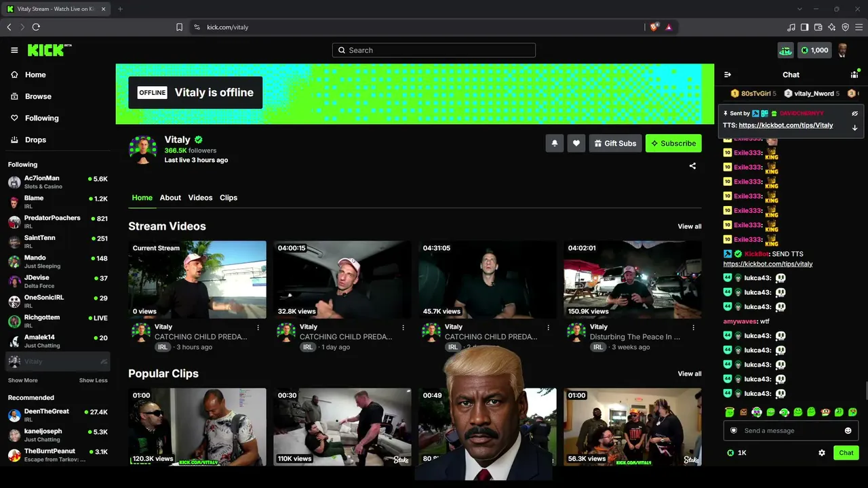Open Brave VPN shield icon
The width and height of the screenshot is (868, 488).
click(846, 27)
